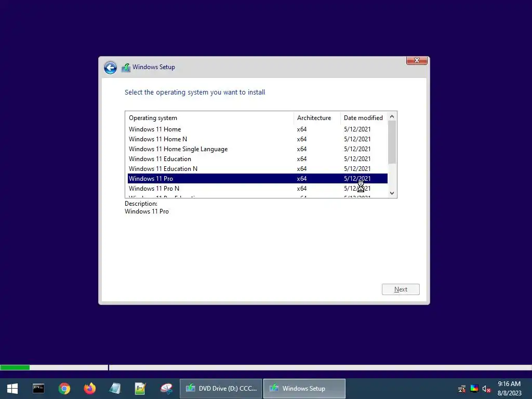This screenshot has width=532, height=399.
Task: Click the list scrollbar down arrow
Action: (392, 193)
